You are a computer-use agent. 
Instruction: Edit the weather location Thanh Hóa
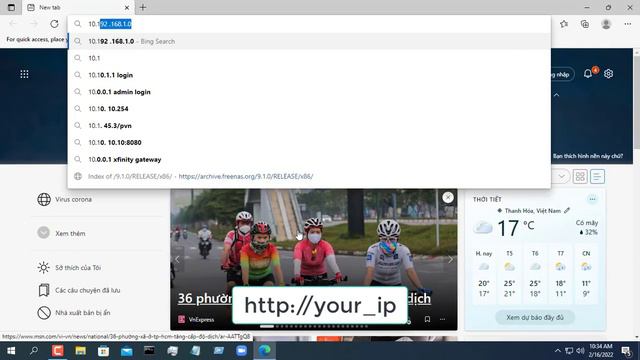[567, 211]
